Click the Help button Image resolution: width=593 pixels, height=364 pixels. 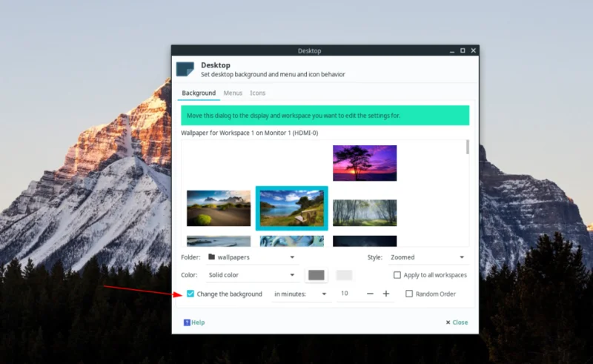[194, 322]
